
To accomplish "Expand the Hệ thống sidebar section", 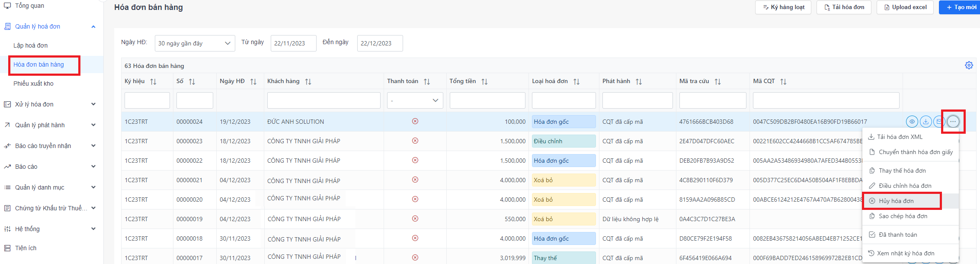I will coord(93,229).
